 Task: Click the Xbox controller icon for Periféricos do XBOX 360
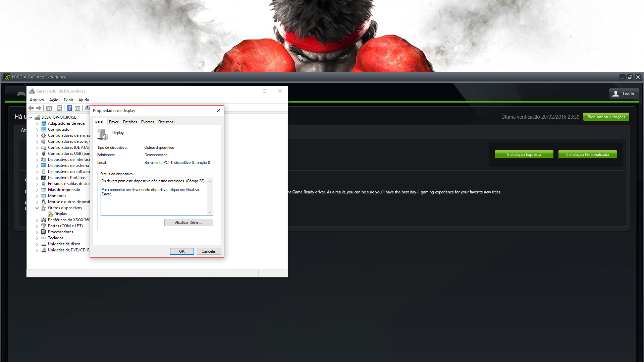[44, 220]
